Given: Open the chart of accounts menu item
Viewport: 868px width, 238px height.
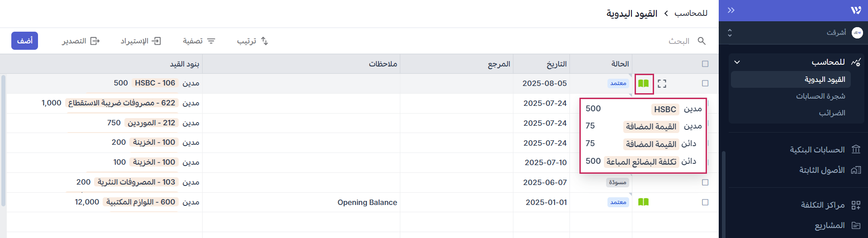Looking at the screenshot, I should (x=821, y=96).
